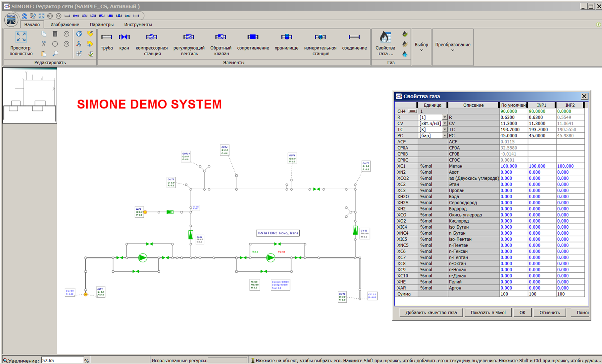Click the INP2 column header

tap(570, 105)
